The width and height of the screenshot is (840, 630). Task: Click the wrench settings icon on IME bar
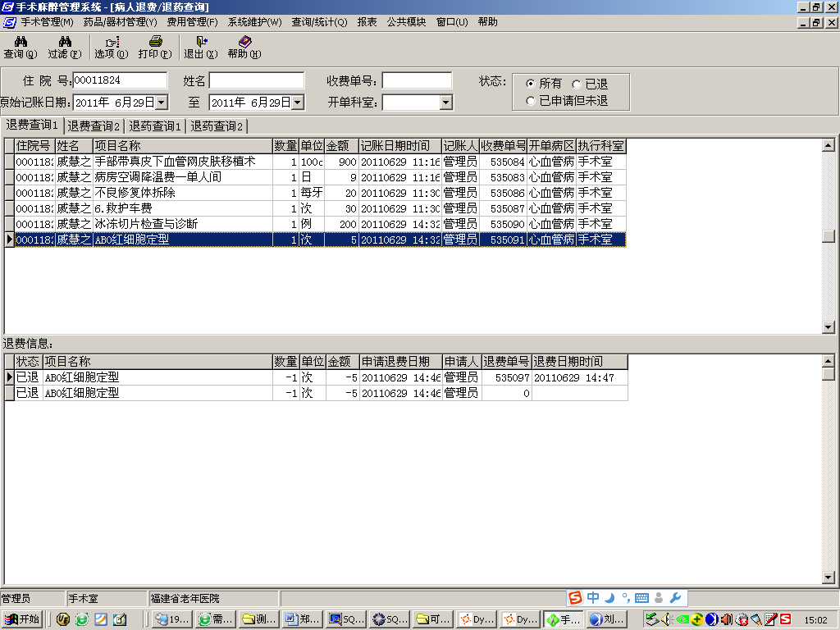(676, 598)
